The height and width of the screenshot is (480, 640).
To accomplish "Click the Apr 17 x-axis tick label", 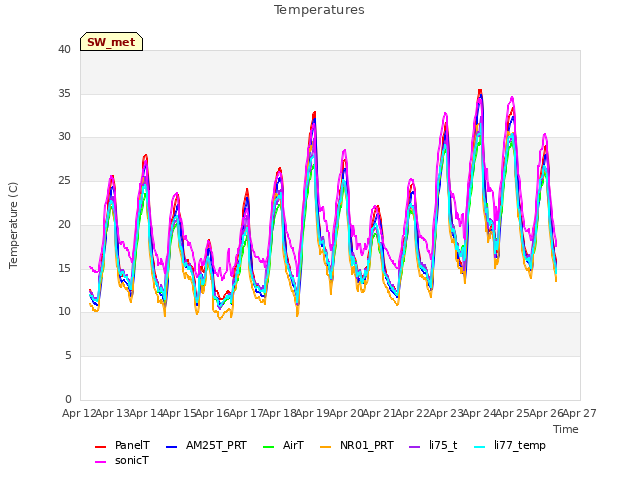I will pos(246,413).
